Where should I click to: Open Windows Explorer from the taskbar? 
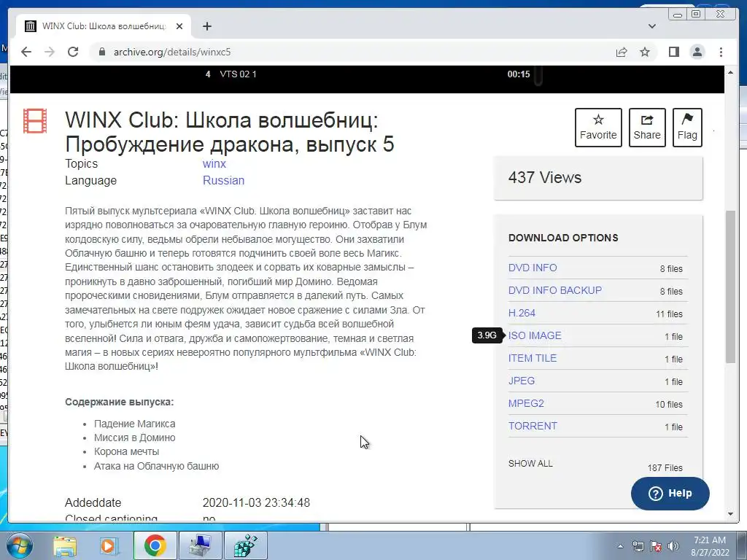pyautogui.click(x=65, y=545)
